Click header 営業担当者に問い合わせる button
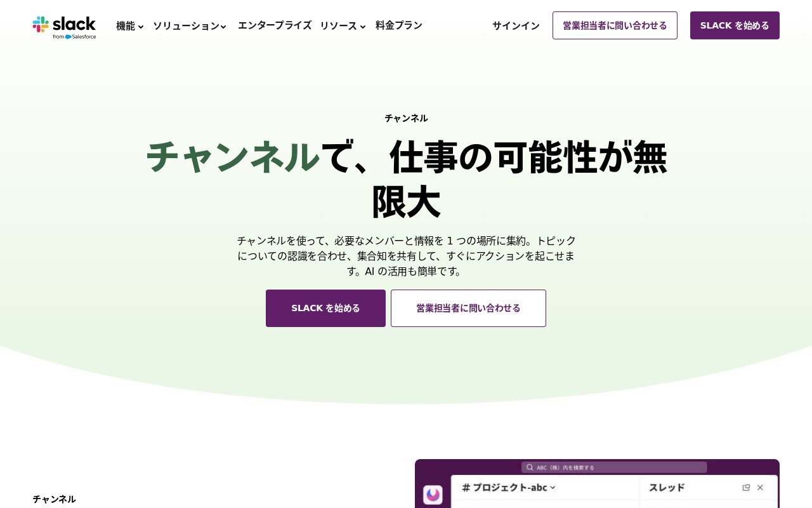The width and height of the screenshot is (812, 508). 615,25
